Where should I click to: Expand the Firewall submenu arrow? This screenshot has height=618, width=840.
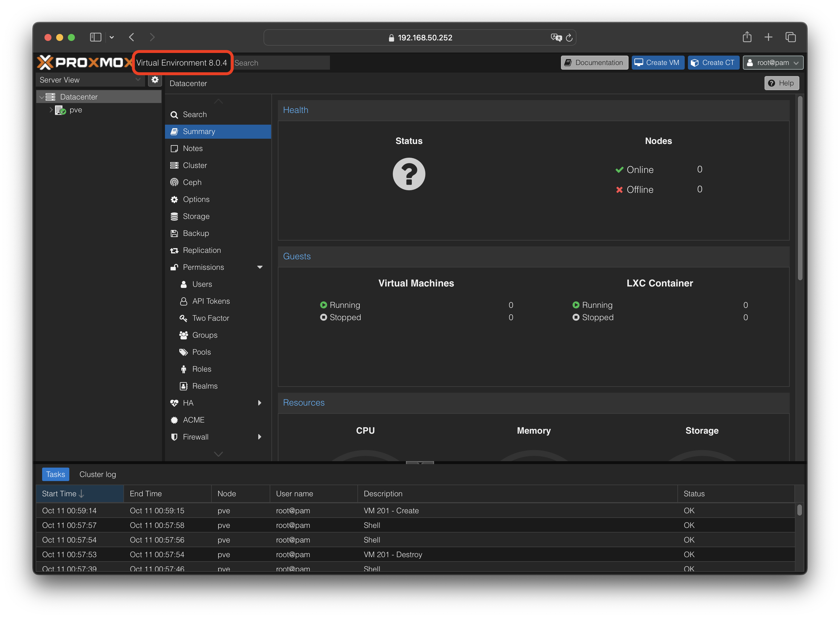pyautogui.click(x=259, y=437)
